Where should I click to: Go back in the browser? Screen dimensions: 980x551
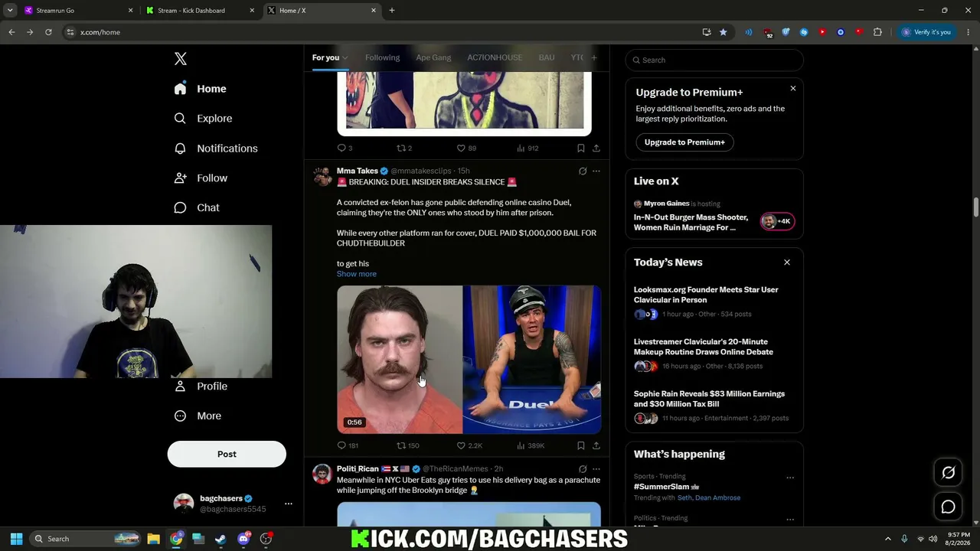(11, 32)
